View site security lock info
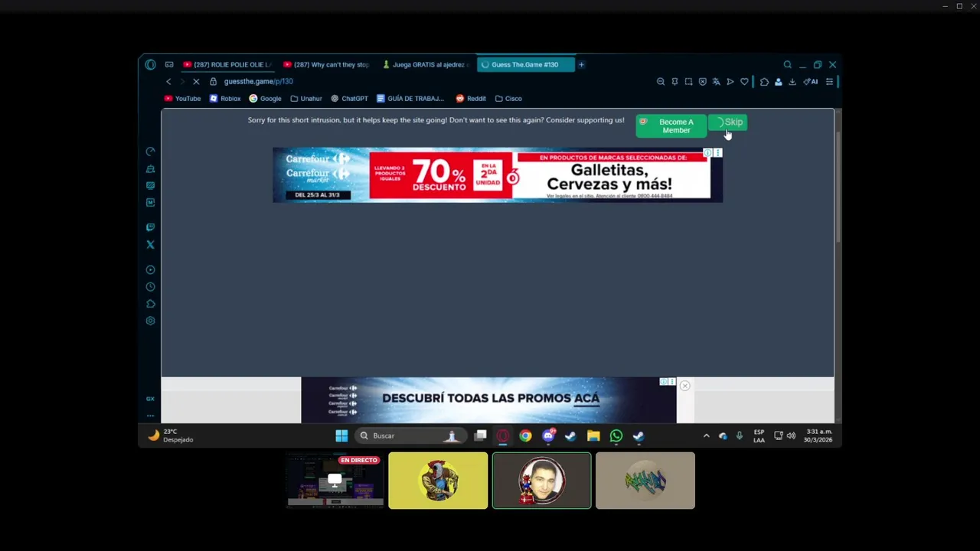This screenshot has width=980, height=551. tap(214, 82)
